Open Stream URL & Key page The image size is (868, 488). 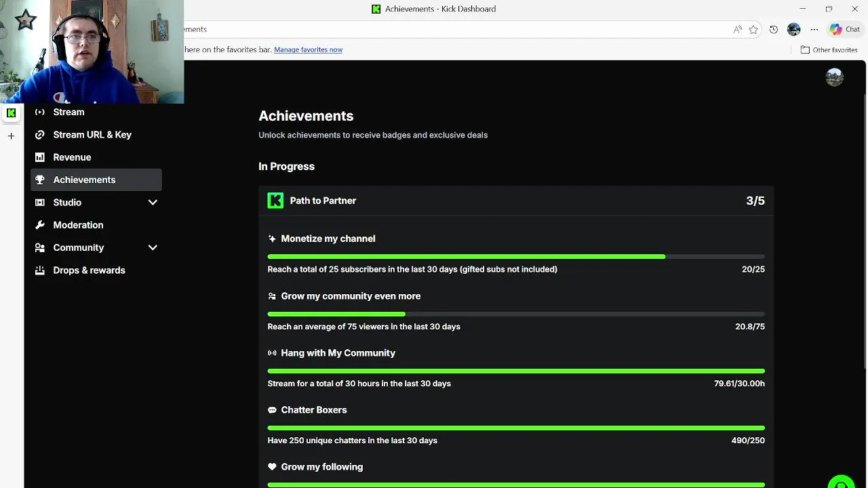pyautogui.click(x=96, y=134)
